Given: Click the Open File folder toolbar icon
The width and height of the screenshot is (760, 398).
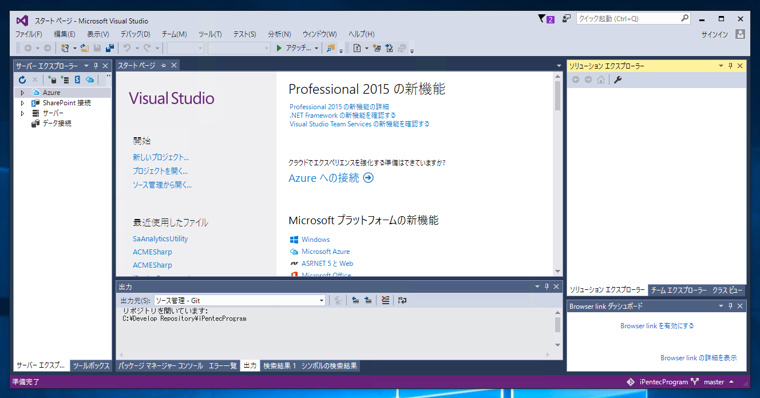Looking at the screenshot, I should coord(85,48).
